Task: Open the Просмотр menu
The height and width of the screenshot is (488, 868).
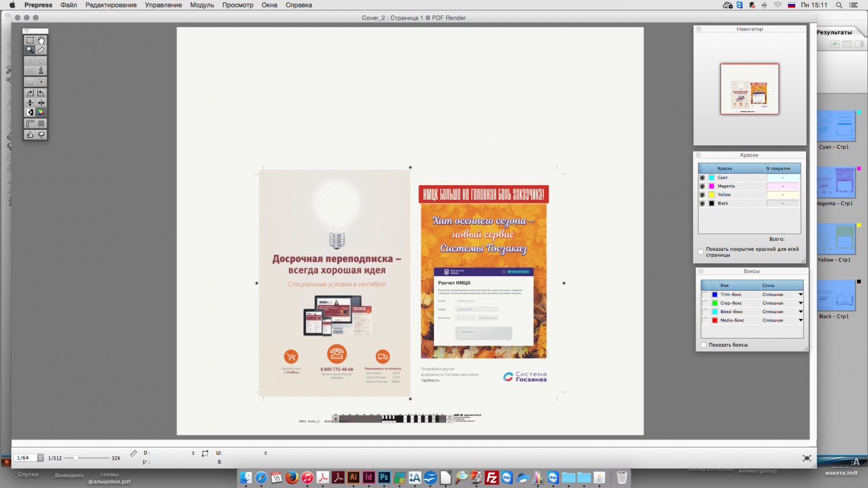Action: [x=238, y=5]
